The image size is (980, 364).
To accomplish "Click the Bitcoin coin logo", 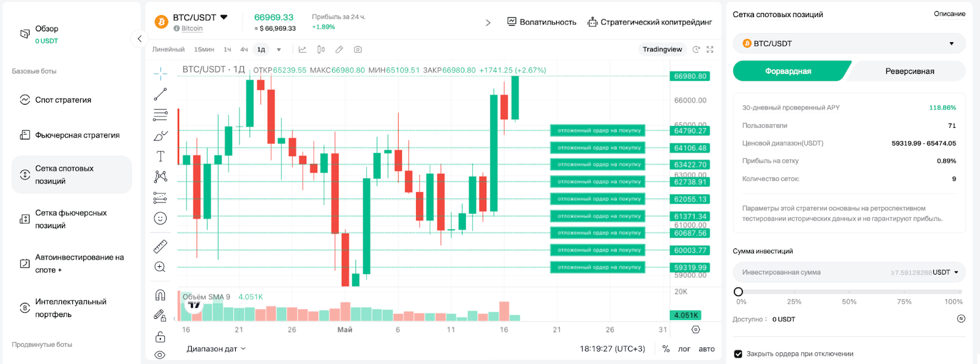I will pyautogui.click(x=161, y=22).
